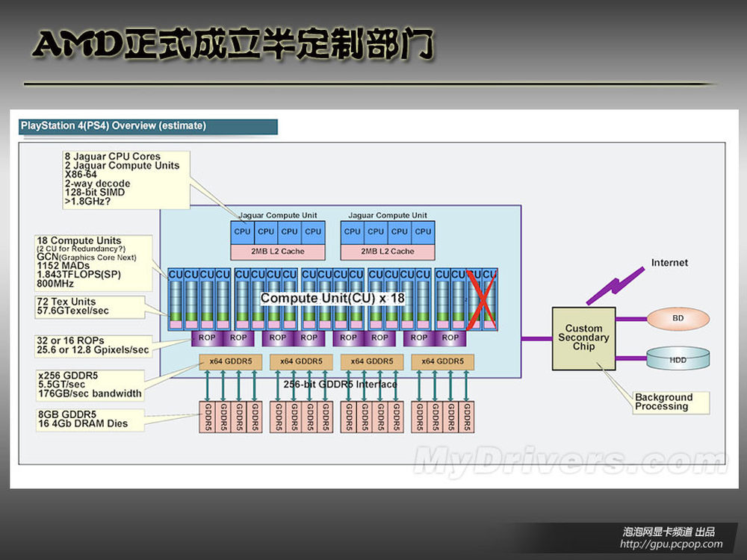Select the "1152 MADs" line
The width and height of the screenshot is (747, 560).
[x=63, y=266]
